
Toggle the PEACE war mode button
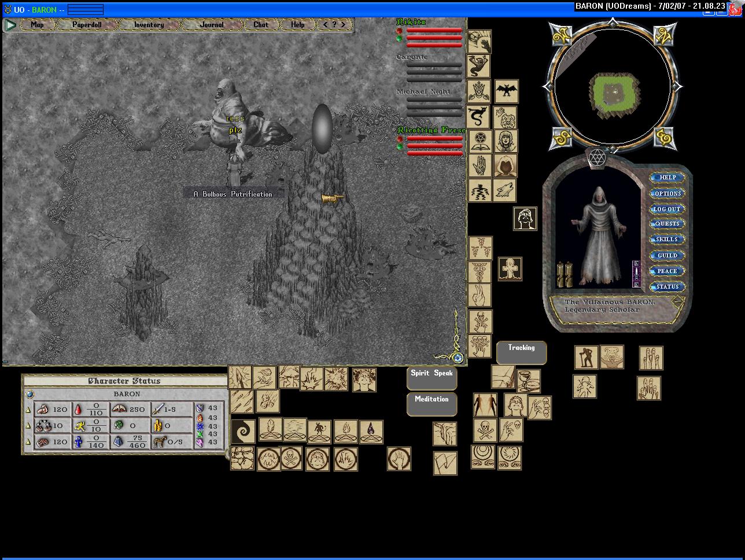coord(667,271)
